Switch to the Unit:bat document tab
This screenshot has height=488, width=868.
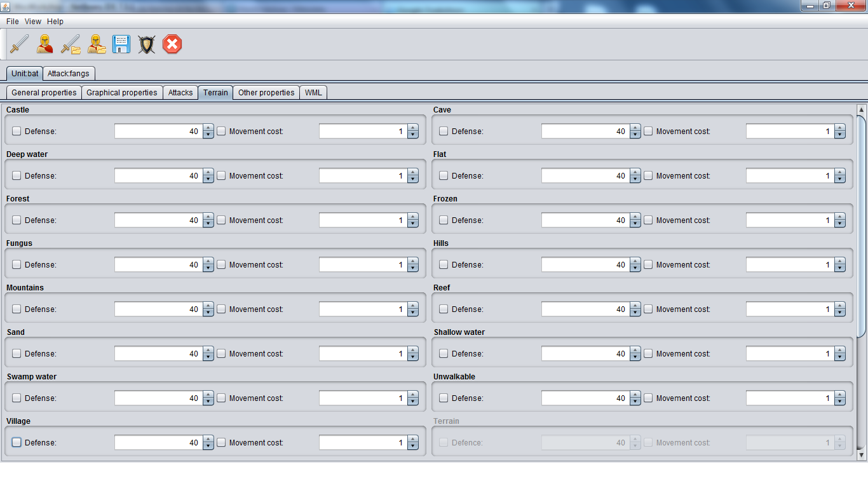click(25, 74)
